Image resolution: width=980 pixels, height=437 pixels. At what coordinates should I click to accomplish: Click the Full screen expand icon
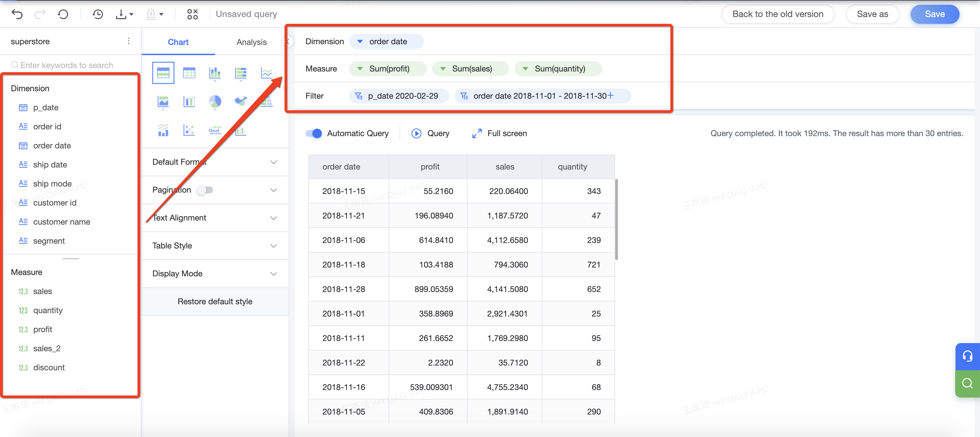click(477, 133)
